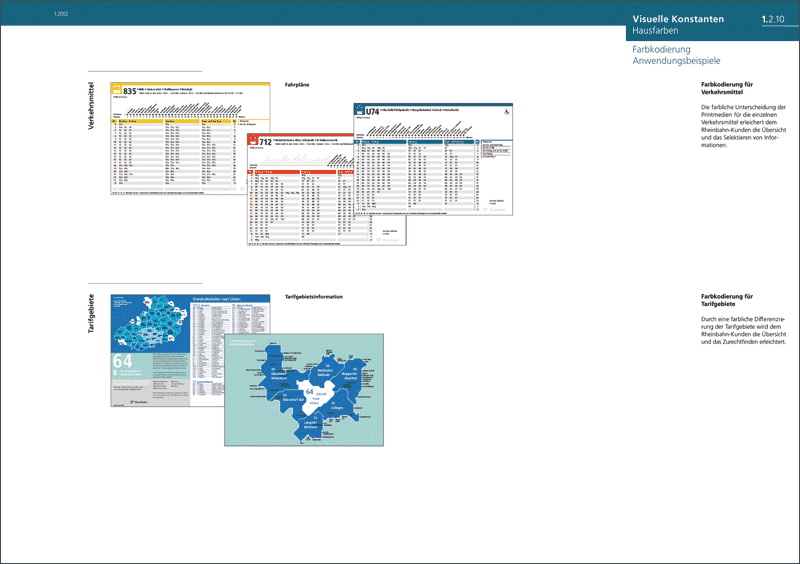Click the Tarifgebietsinformation caption label
Viewport: 800px width, 564px height.
(314, 297)
